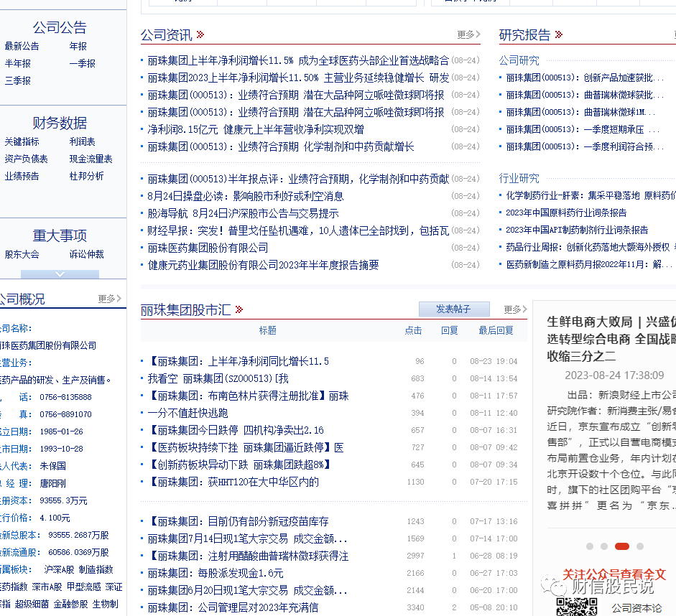Image resolution: width=676 pixels, height=616 pixels.
Task: Open 利润表 sidebar link
Action: [x=83, y=141]
